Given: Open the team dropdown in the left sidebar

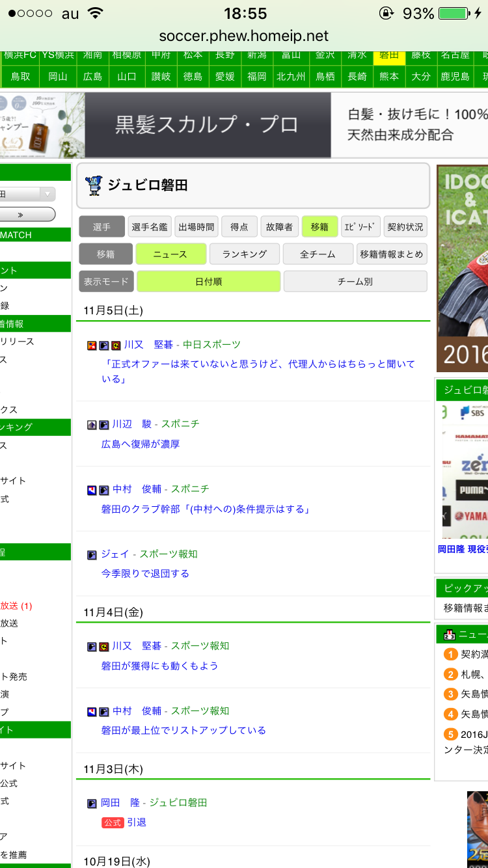Looking at the screenshot, I should (27, 194).
